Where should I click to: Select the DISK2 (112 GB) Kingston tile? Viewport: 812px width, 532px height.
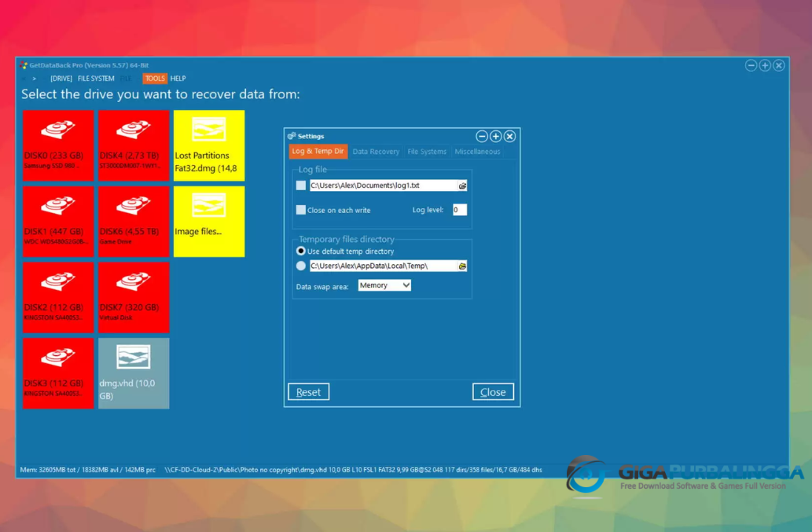(58, 298)
